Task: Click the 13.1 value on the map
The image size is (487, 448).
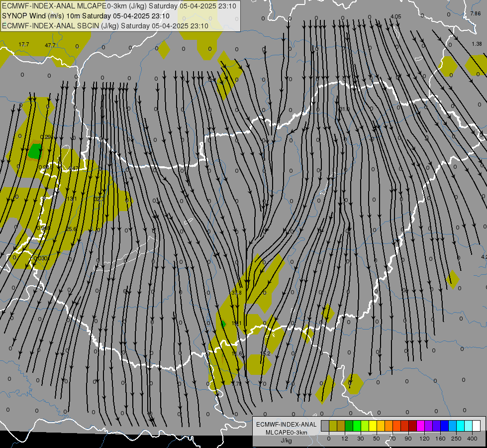Action: [72, 199]
